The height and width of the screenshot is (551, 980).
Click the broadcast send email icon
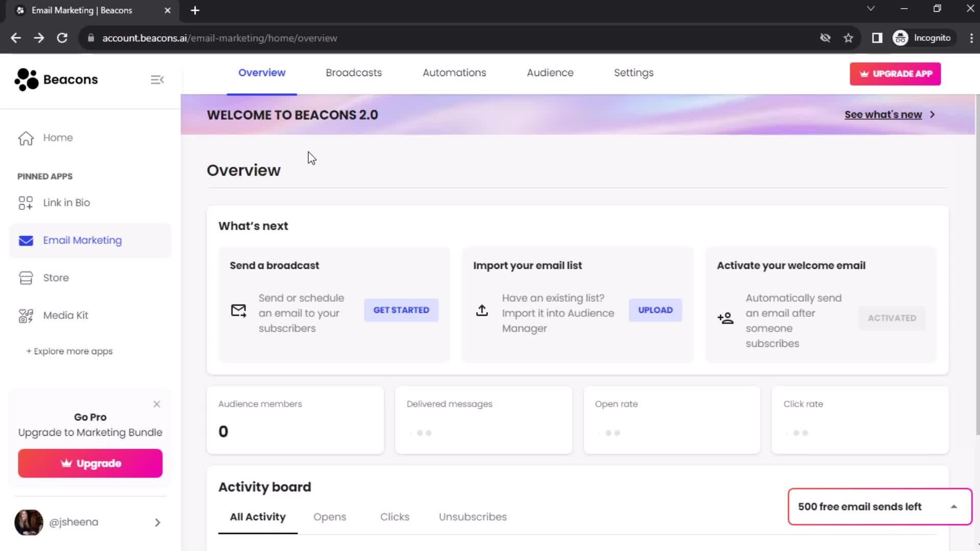[239, 311]
